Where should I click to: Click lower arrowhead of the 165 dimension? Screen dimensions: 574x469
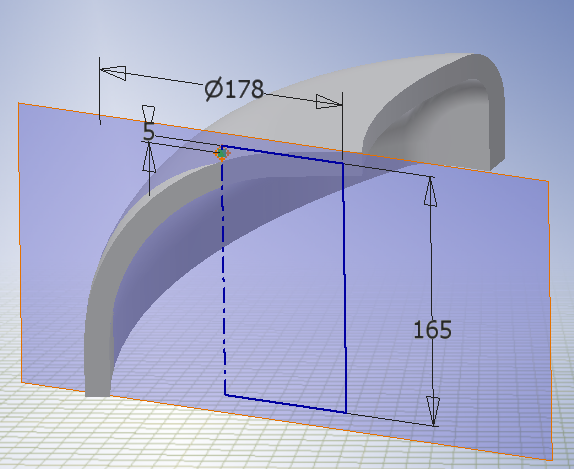(433, 411)
